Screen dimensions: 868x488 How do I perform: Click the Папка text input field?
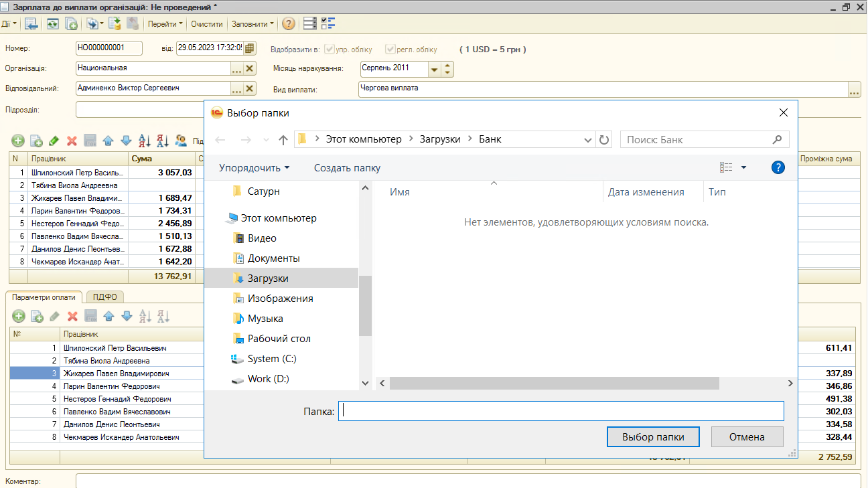coord(561,411)
